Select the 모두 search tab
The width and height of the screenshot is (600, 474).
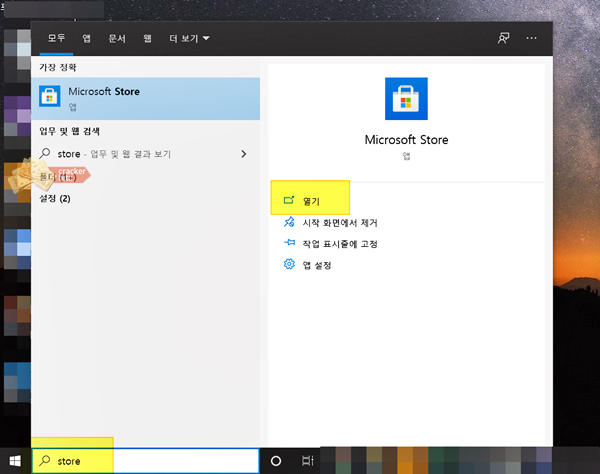tap(56, 38)
